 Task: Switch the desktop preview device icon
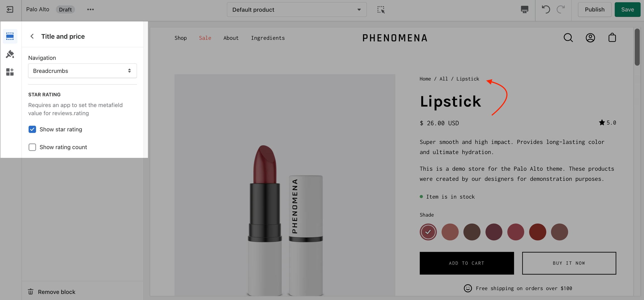[x=525, y=9]
